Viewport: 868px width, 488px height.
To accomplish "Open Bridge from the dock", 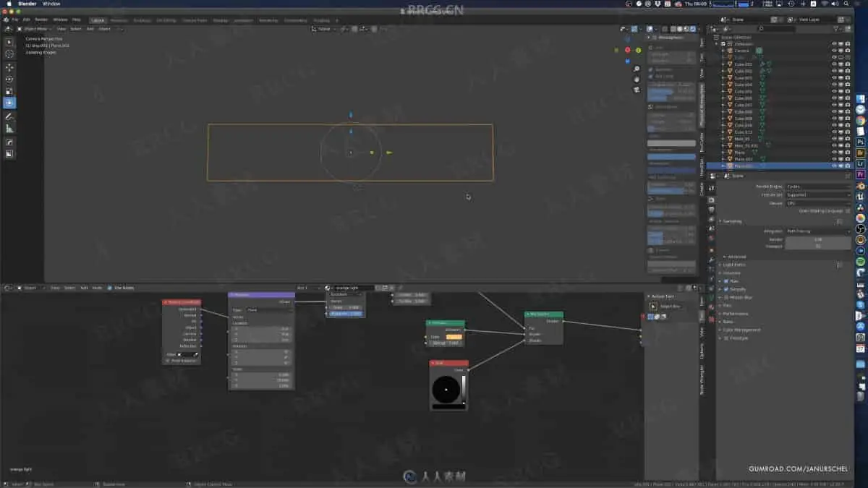I will [x=861, y=153].
